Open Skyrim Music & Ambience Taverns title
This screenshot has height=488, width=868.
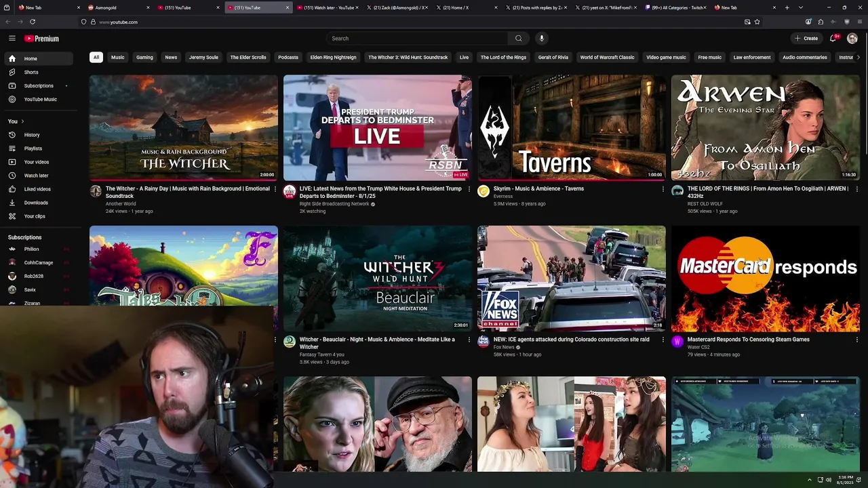(x=538, y=189)
